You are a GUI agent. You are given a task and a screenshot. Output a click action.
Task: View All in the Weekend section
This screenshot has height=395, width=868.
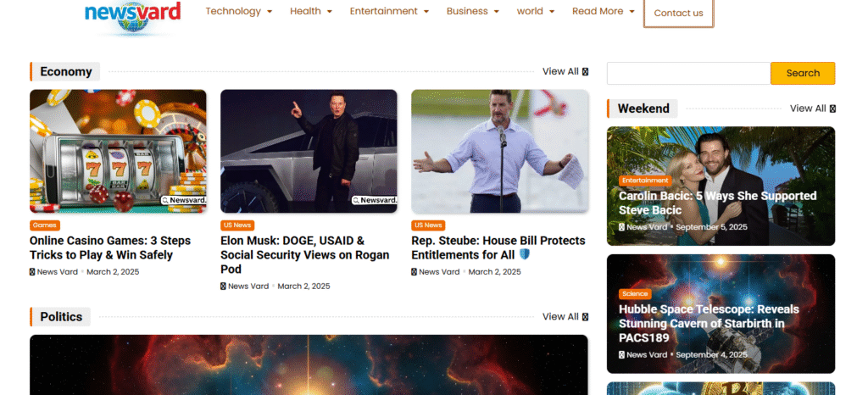[x=813, y=108]
